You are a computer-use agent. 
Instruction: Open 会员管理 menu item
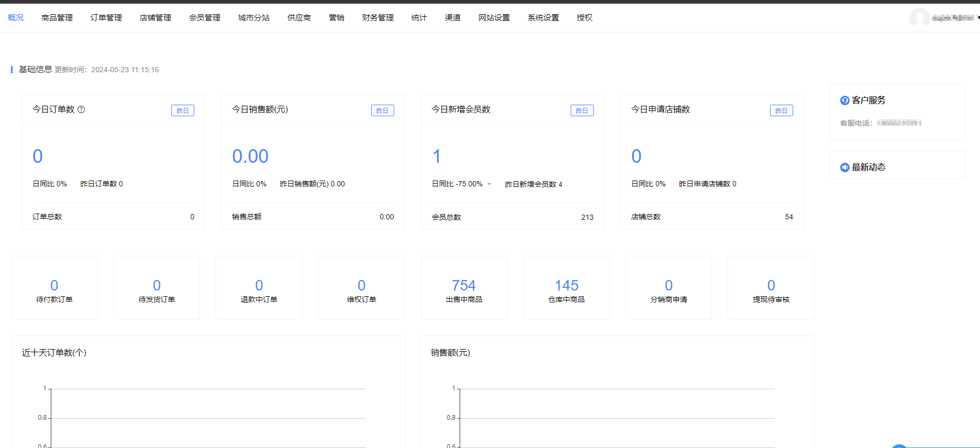click(205, 18)
